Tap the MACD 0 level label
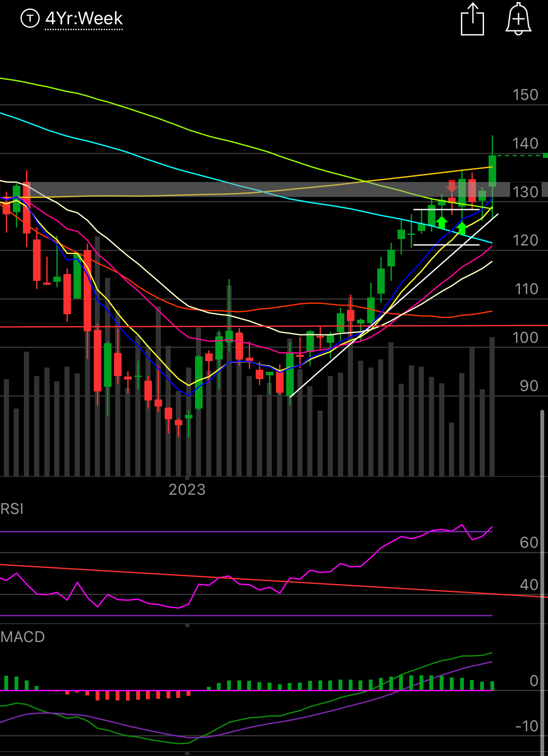Screen dimensions: 548x756 click(x=534, y=681)
